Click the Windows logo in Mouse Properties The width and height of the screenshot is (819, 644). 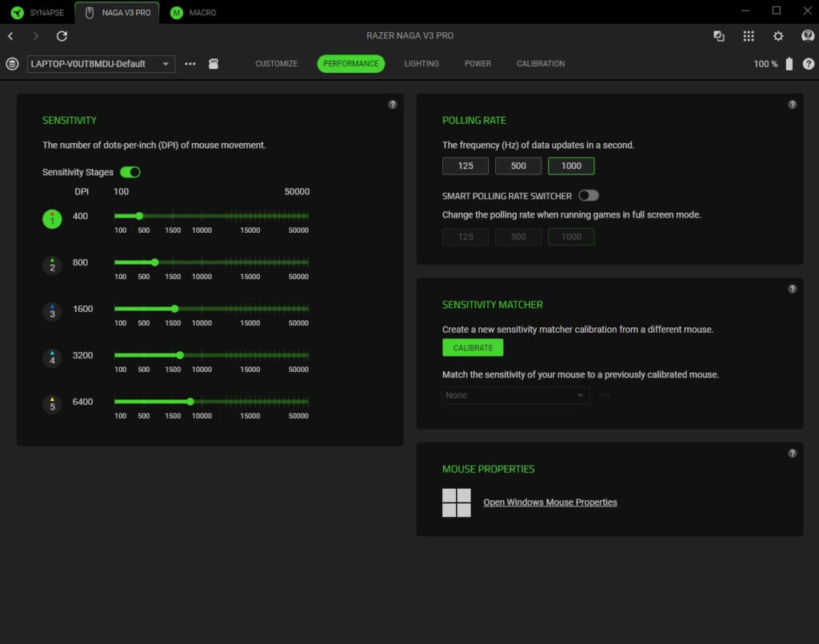[x=457, y=503]
